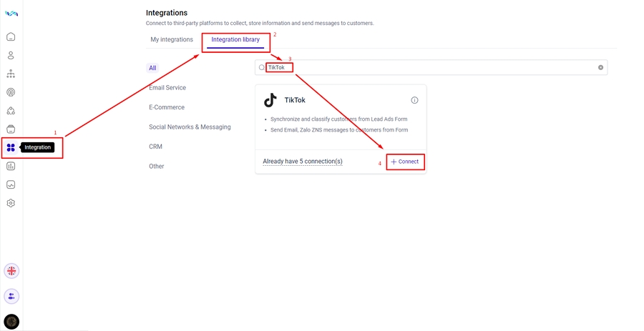Filter by E-Commerce category
Image resolution: width=644 pixels, height=331 pixels.
(167, 107)
